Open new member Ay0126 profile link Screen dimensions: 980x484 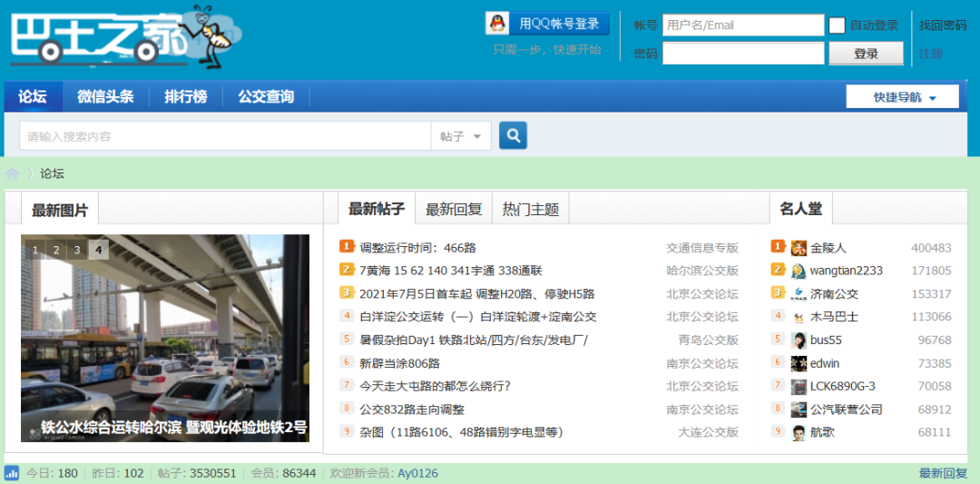(417, 473)
